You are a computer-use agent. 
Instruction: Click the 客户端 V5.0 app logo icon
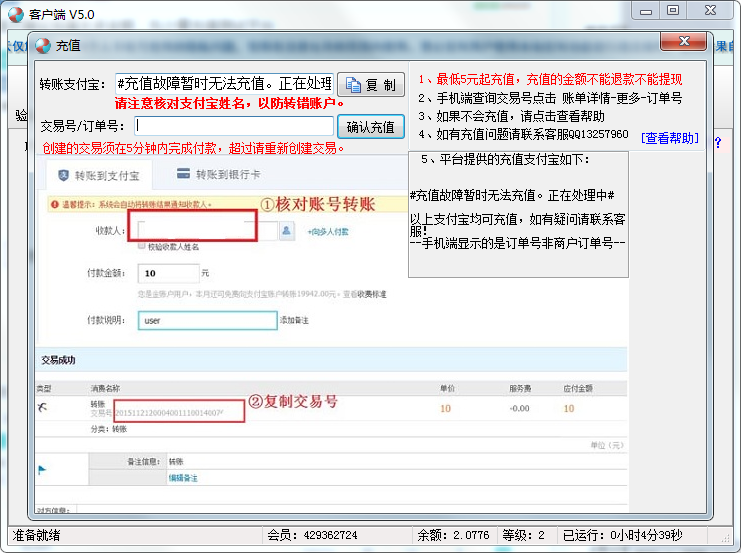pos(16,15)
